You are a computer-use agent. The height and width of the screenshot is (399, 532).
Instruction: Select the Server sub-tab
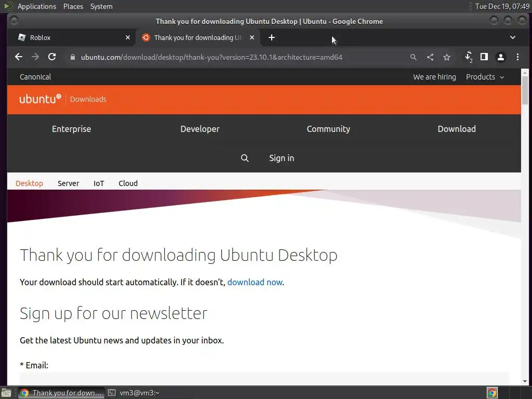click(x=68, y=183)
